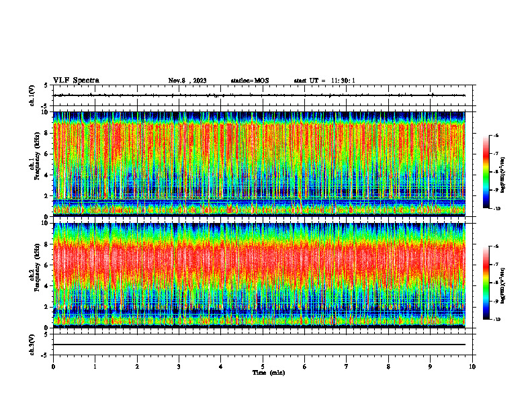Click the '-7' label on ch.1 colorbar
Image resolution: width=532 pixels, height=411 pixels.
[x=496, y=154]
